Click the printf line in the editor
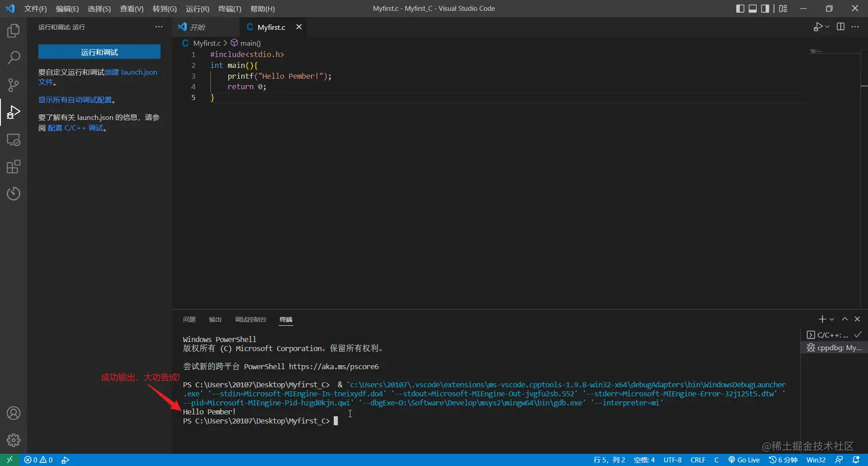868x466 pixels. (280, 76)
